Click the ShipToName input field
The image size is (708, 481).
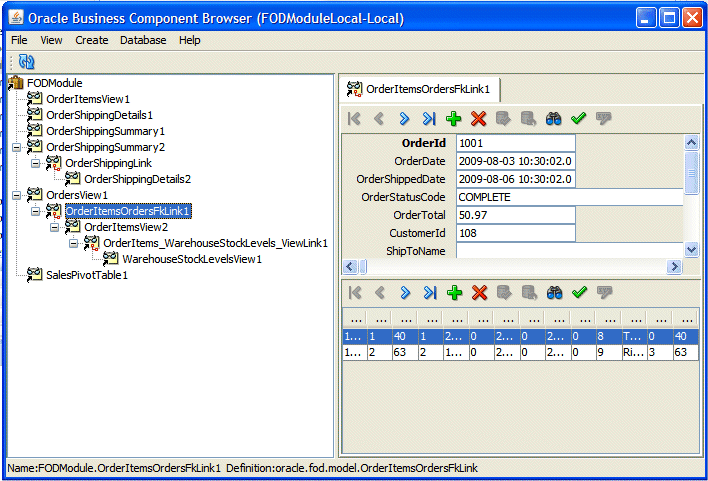tap(570, 251)
